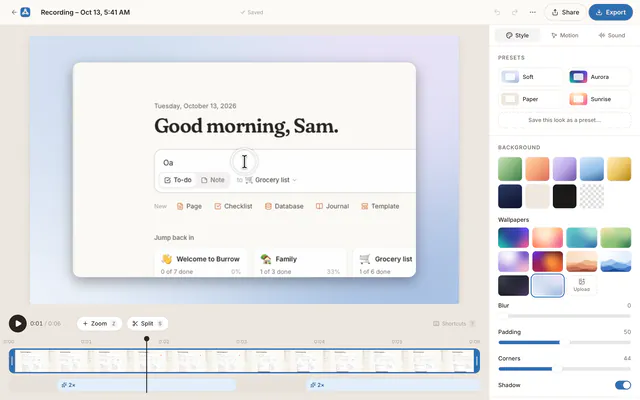Click the Corners slider
Viewport: 640px width, 400px height.
(x=564, y=369)
